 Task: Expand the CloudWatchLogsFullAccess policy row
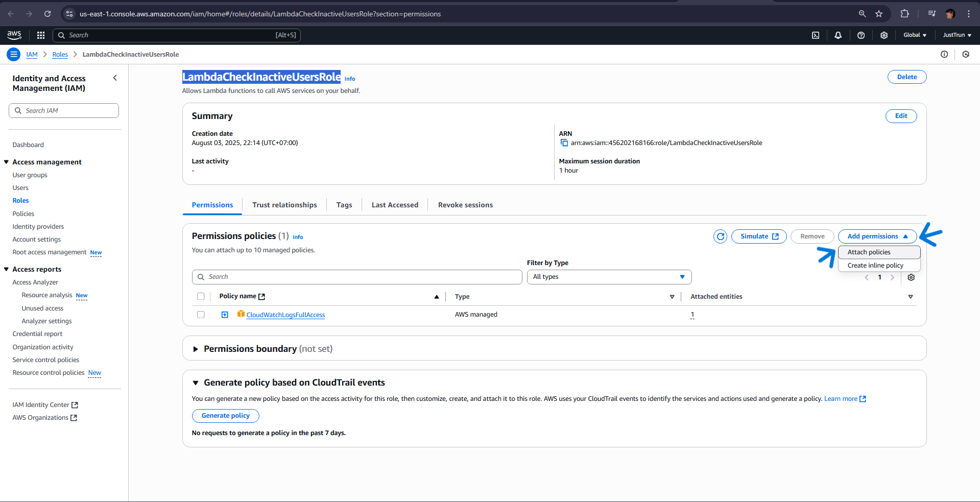tap(225, 315)
